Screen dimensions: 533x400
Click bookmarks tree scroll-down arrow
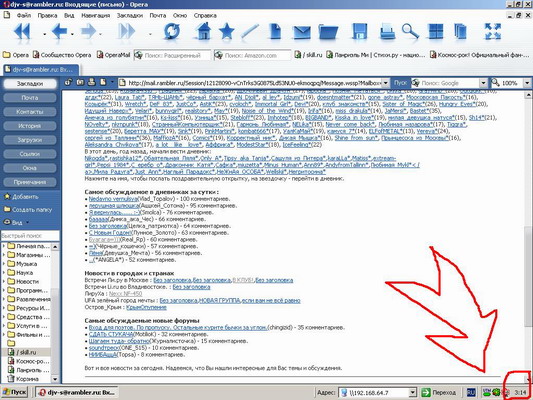coord(55,379)
